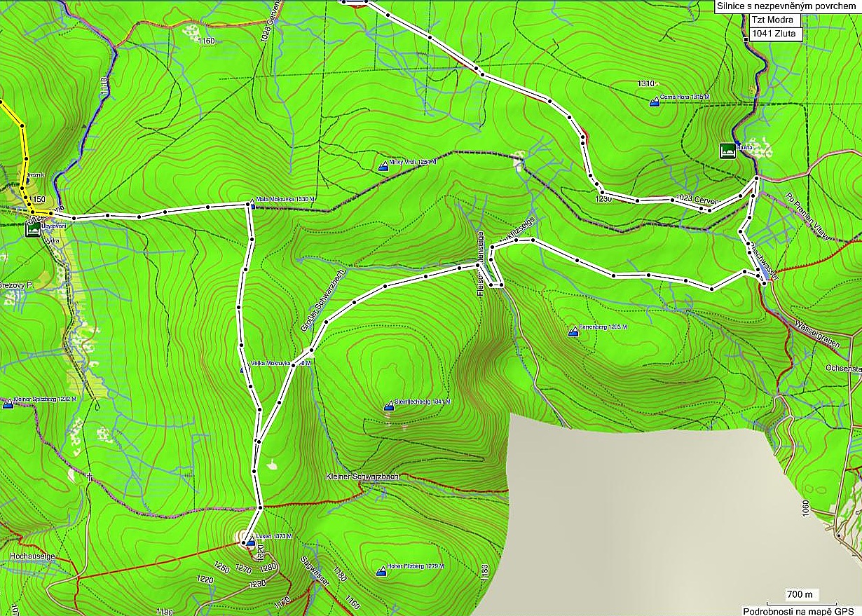The height and width of the screenshot is (616, 862).
Task: Click the 'Po Pramen Vltavy' trail label
Action: pos(807,217)
